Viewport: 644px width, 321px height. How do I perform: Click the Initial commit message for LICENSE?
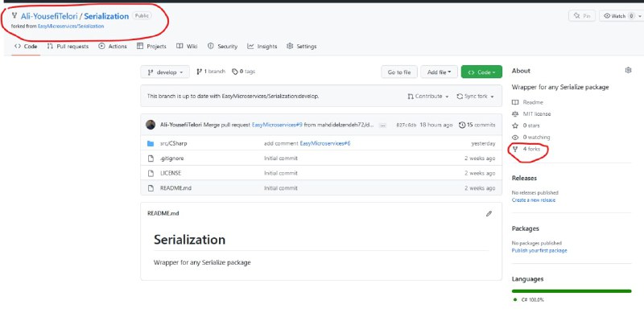tap(281, 173)
